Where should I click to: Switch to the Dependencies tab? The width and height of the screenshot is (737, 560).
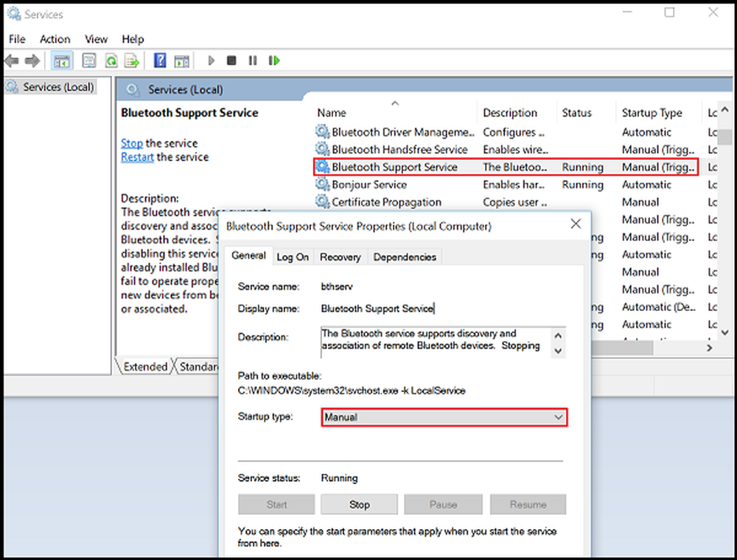(405, 256)
